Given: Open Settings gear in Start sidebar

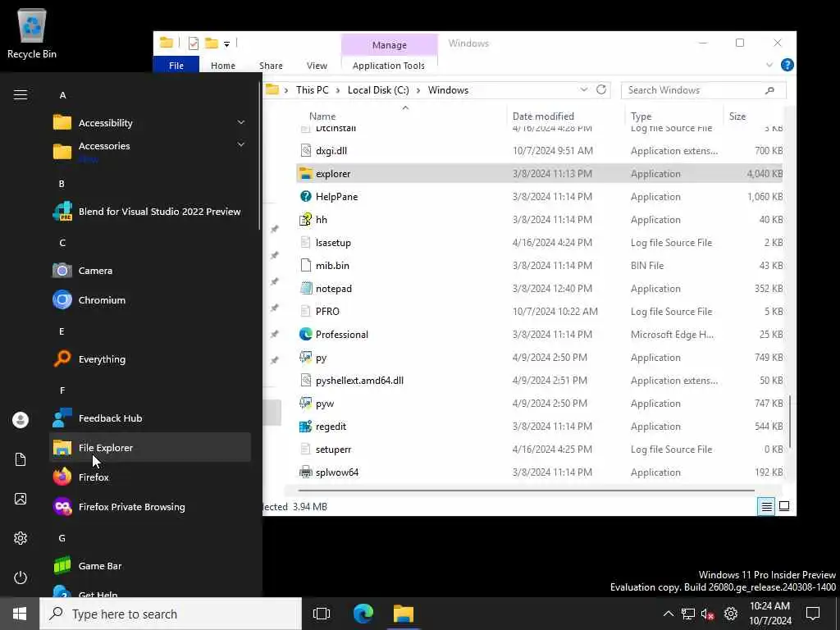Looking at the screenshot, I should (21, 538).
